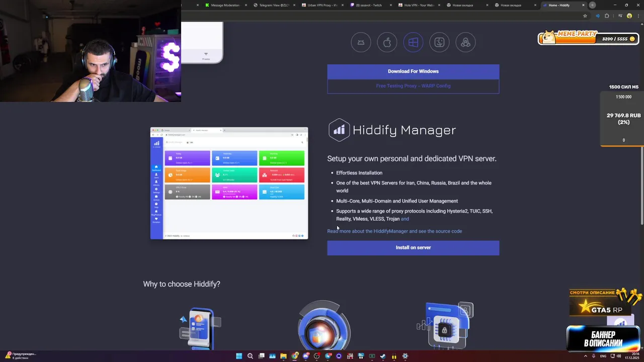The width and height of the screenshot is (644, 362).
Task: Open the Windows Start menu
Action: (239, 356)
